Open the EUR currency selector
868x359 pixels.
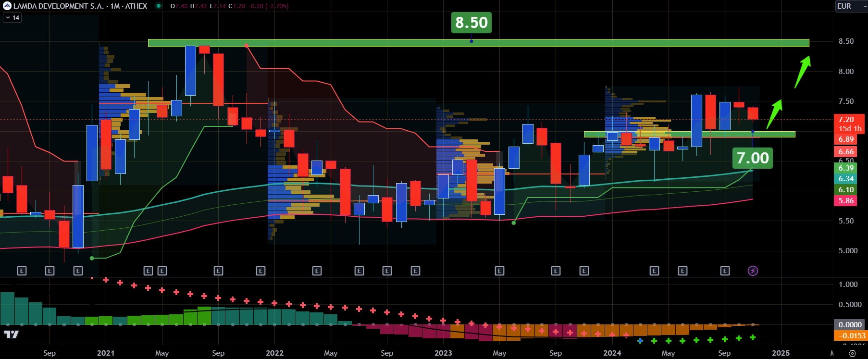point(851,6)
